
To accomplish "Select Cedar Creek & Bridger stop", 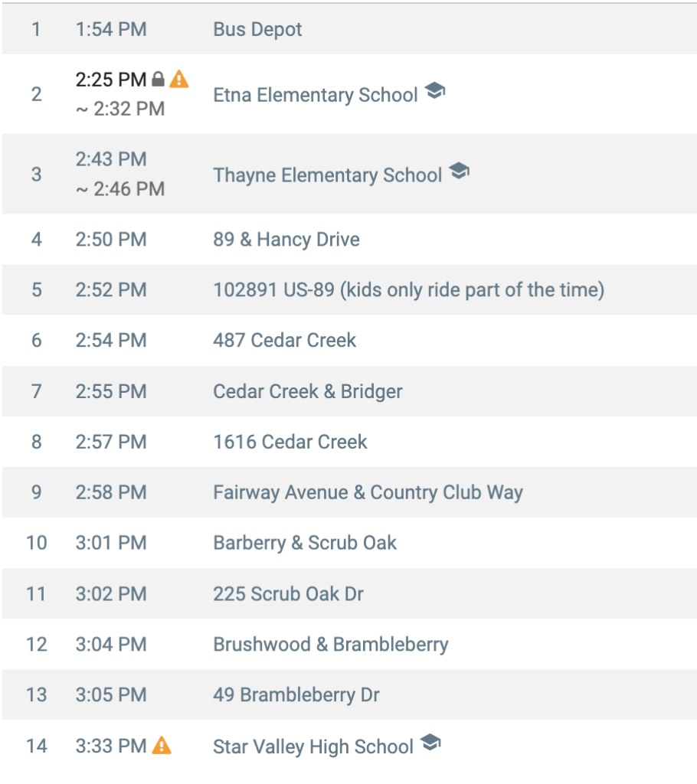I will 308,391.
